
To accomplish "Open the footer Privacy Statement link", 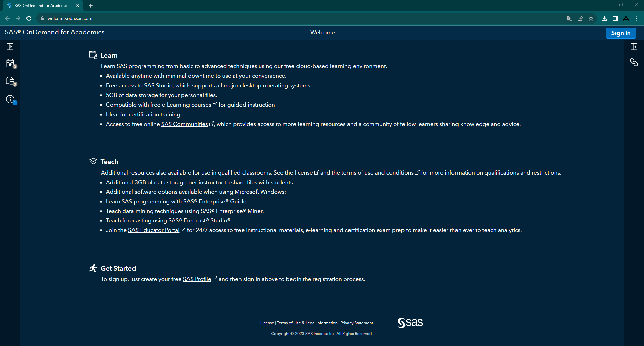I will (x=357, y=323).
